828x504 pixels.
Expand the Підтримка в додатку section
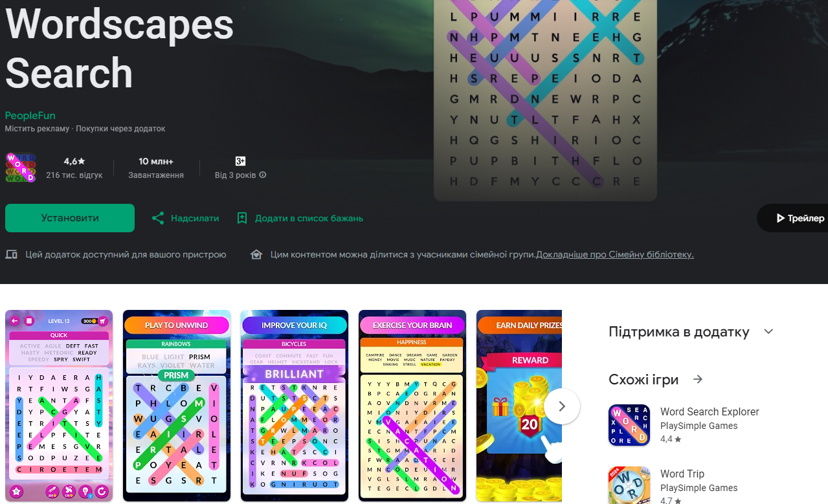(768, 332)
